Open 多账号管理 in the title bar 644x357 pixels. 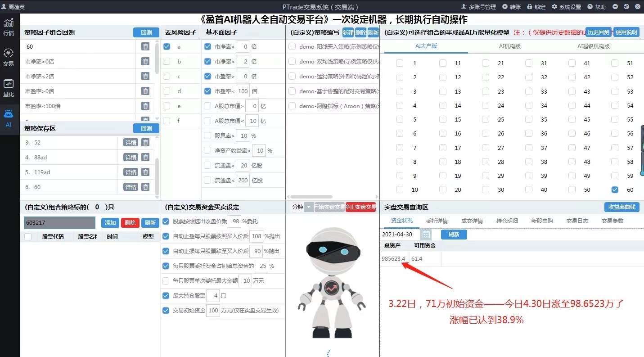(479, 7)
